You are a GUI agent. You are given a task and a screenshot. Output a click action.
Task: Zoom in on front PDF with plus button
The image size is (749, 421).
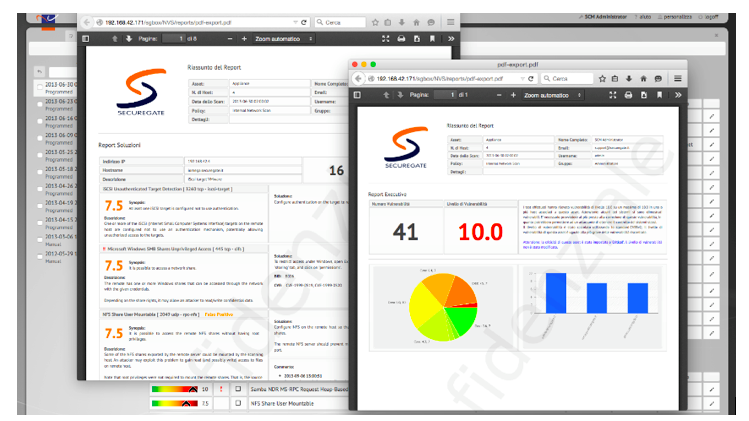coord(512,95)
